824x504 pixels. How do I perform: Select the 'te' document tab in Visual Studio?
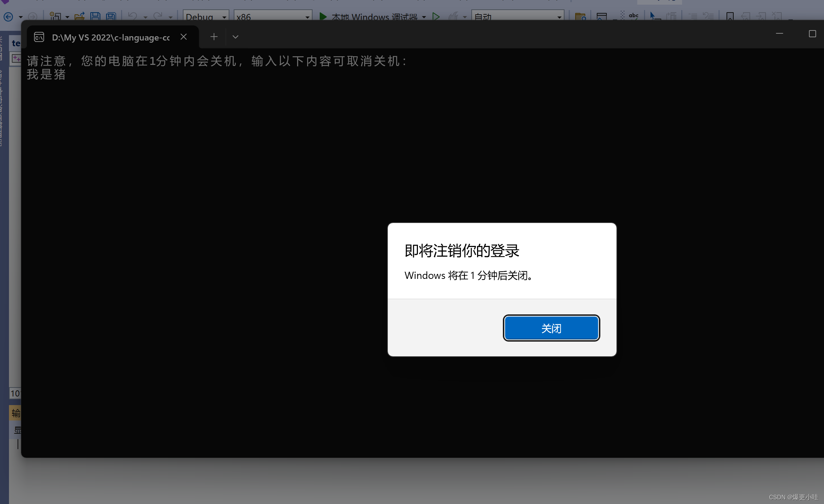(x=16, y=43)
